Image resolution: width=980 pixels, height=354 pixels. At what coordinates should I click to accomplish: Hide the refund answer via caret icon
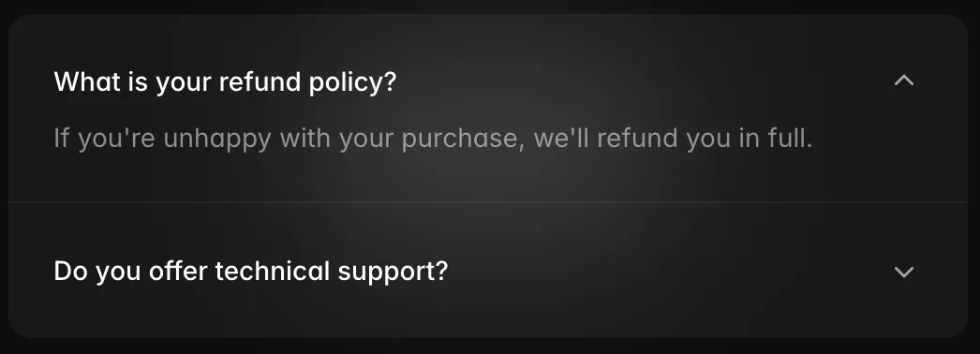point(904,81)
